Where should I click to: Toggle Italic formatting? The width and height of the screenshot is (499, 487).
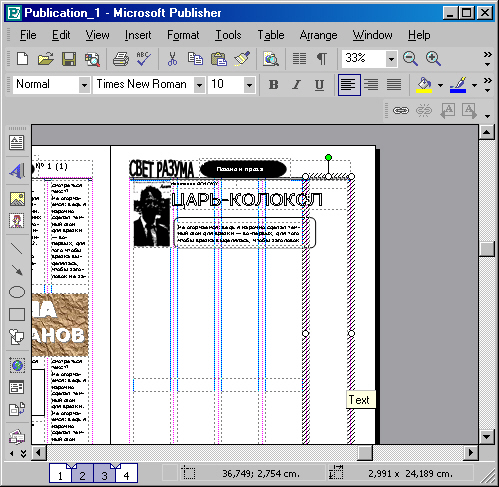pos(296,85)
